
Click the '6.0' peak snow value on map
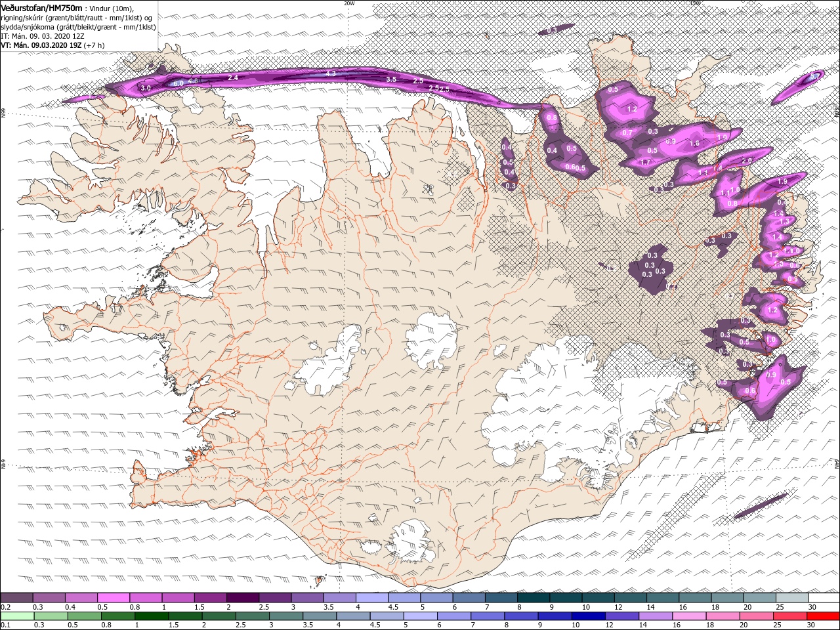point(178,84)
